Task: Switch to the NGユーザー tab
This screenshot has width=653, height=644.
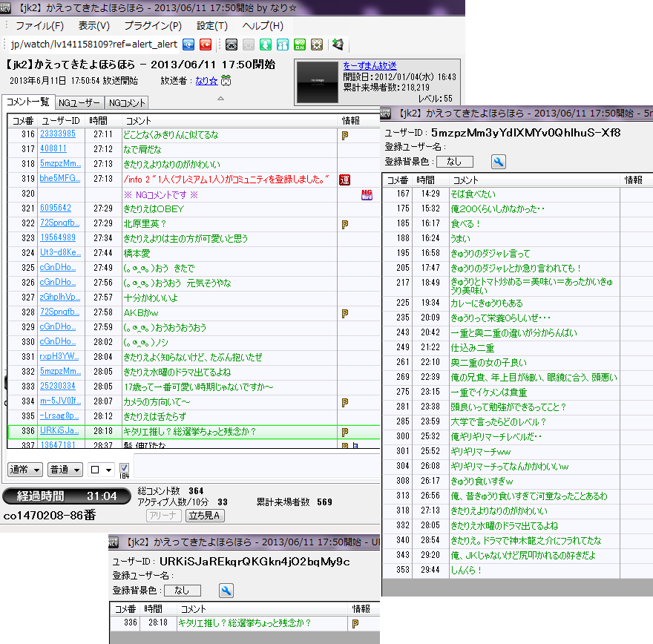Action: coord(79,102)
